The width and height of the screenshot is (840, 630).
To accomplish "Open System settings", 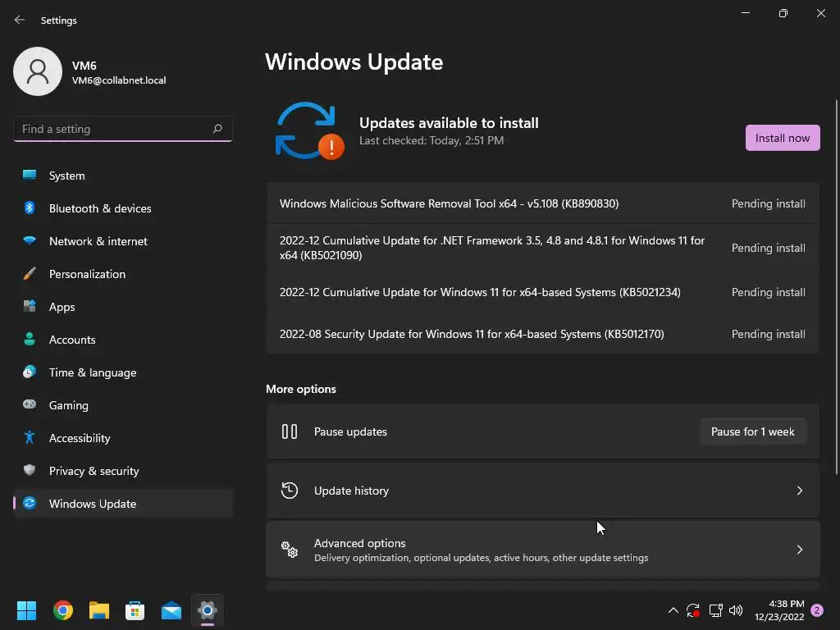I will pos(123,176).
